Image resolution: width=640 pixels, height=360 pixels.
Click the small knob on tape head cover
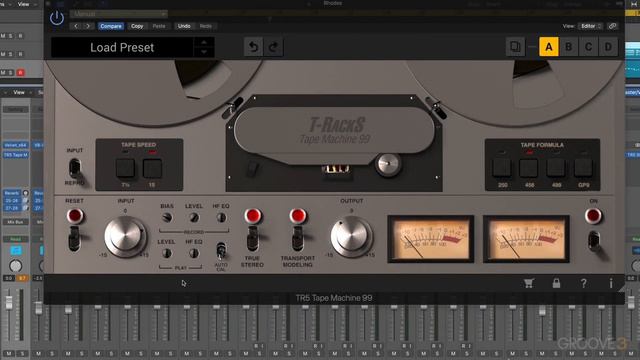coord(388,164)
